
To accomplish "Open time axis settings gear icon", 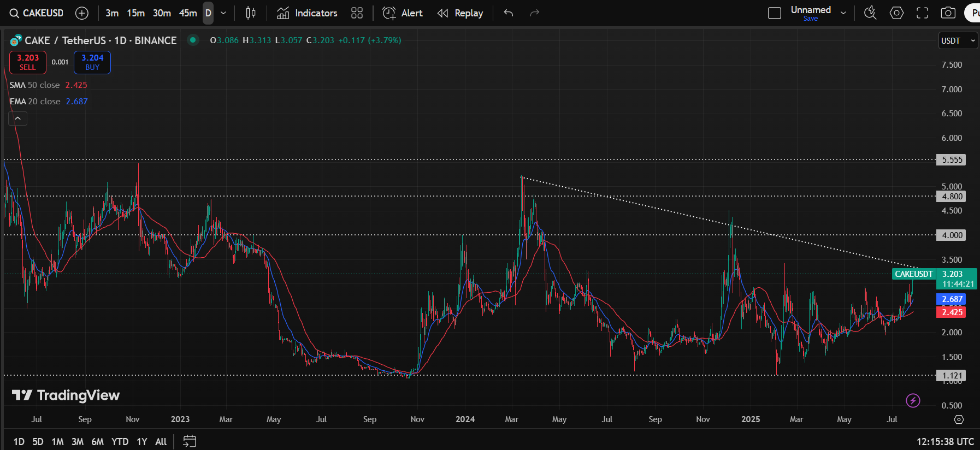I will [959, 419].
